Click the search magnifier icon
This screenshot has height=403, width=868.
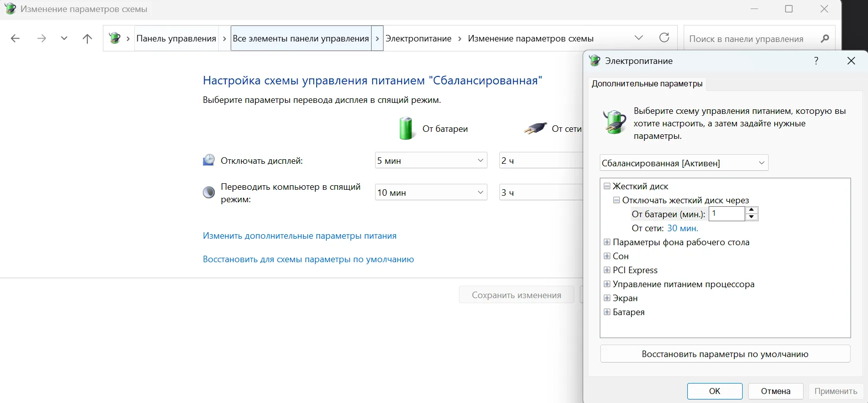click(x=825, y=38)
